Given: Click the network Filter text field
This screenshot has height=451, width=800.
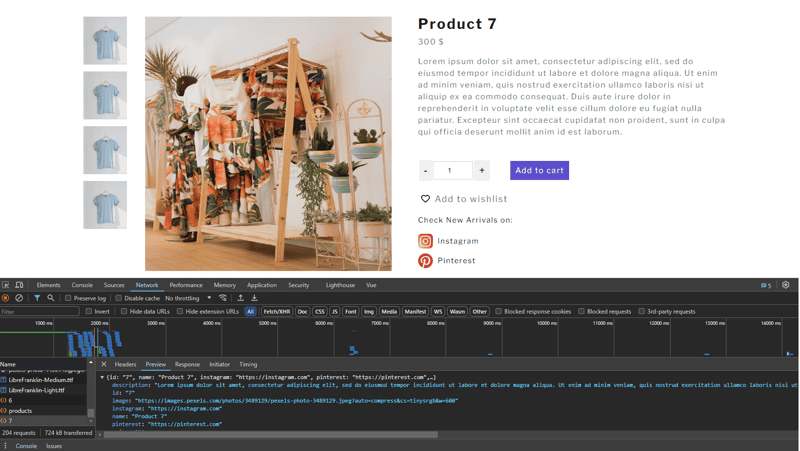Looking at the screenshot, I should point(40,311).
